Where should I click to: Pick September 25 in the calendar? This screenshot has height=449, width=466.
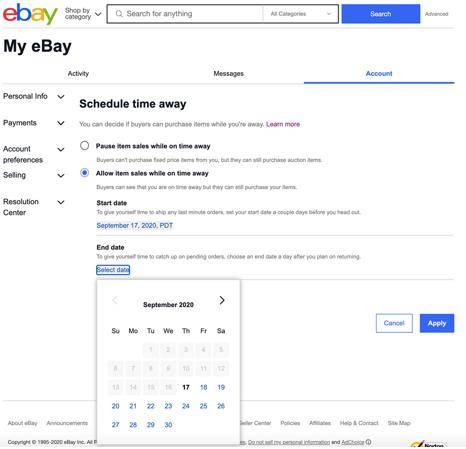click(203, 406)
